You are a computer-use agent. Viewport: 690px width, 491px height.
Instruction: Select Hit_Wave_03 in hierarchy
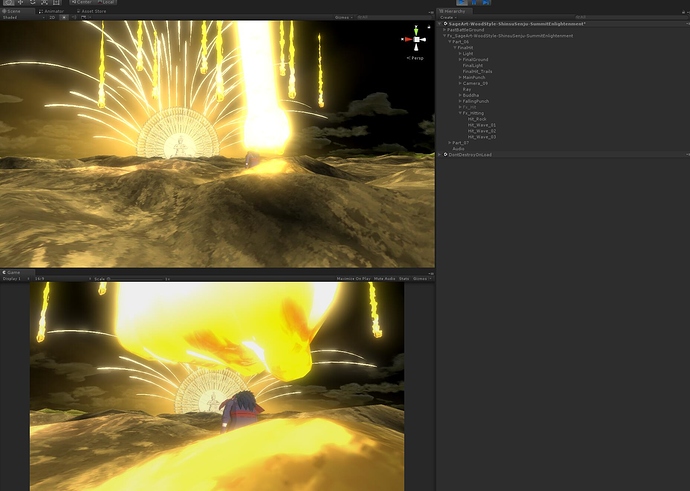(482, 137)
